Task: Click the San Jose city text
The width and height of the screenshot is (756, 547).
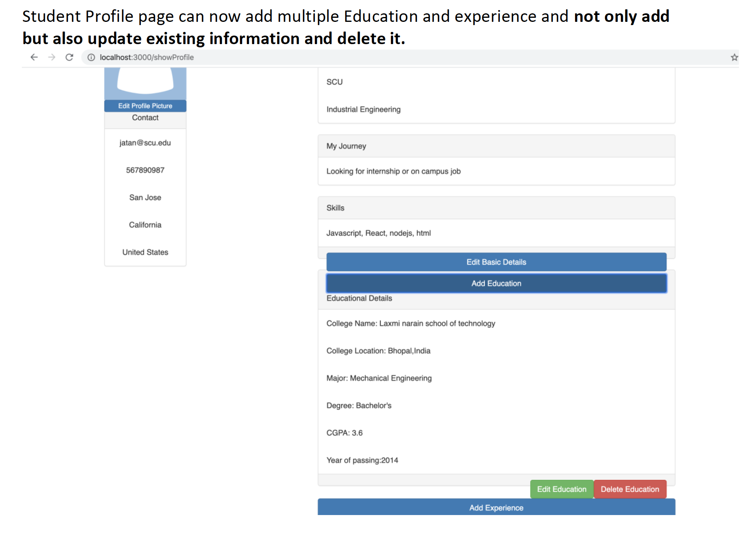Action: point(145,197)
